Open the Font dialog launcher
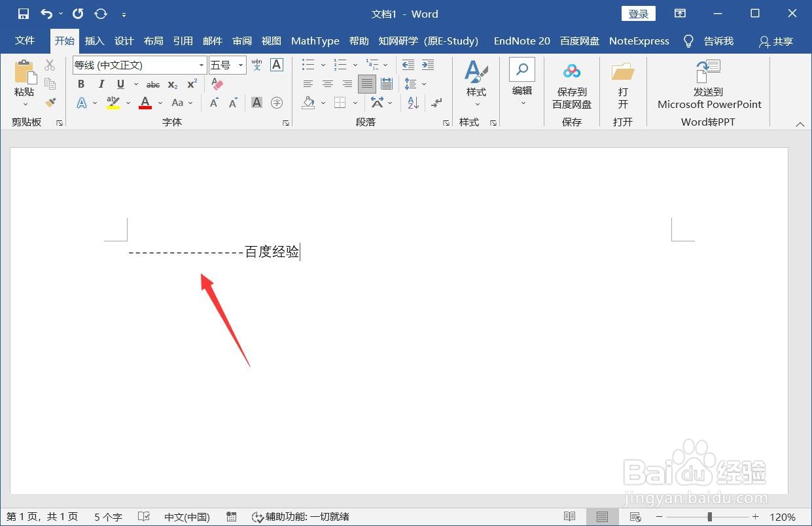This screenshot has width=812, height=526. [286, 123]
